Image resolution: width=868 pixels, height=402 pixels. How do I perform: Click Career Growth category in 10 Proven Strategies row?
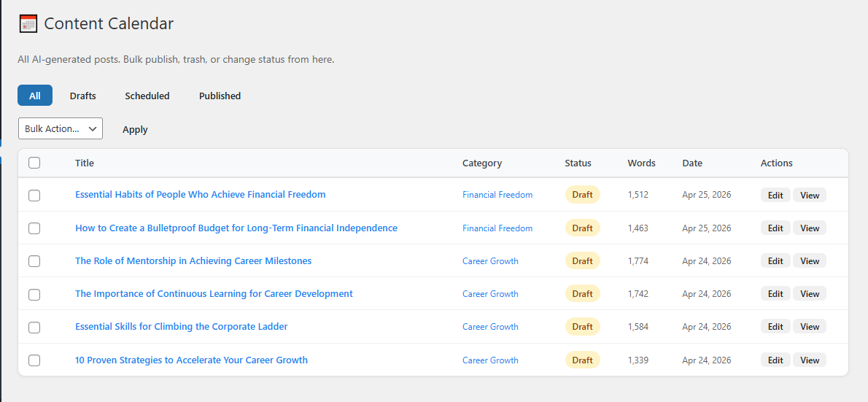click(490, 360)
